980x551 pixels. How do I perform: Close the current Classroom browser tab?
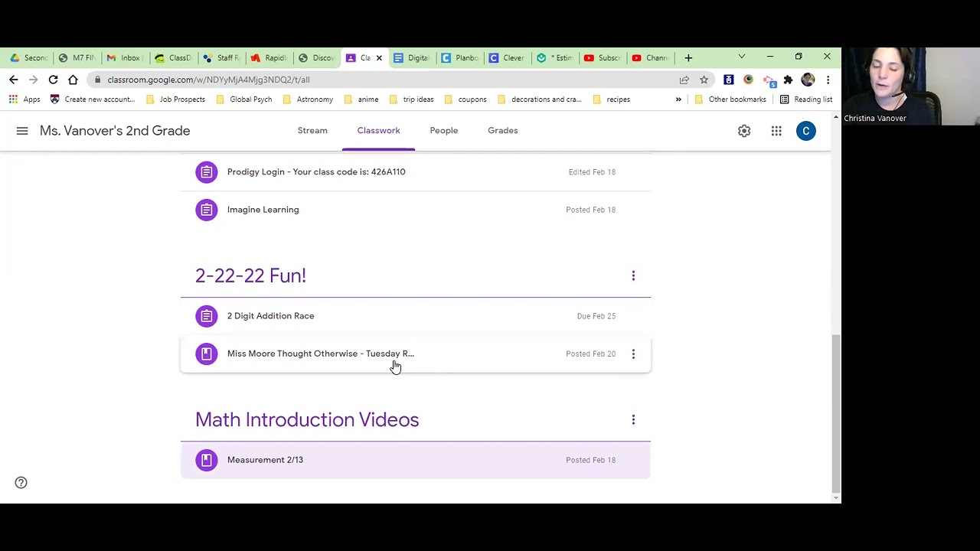(378, 58)
